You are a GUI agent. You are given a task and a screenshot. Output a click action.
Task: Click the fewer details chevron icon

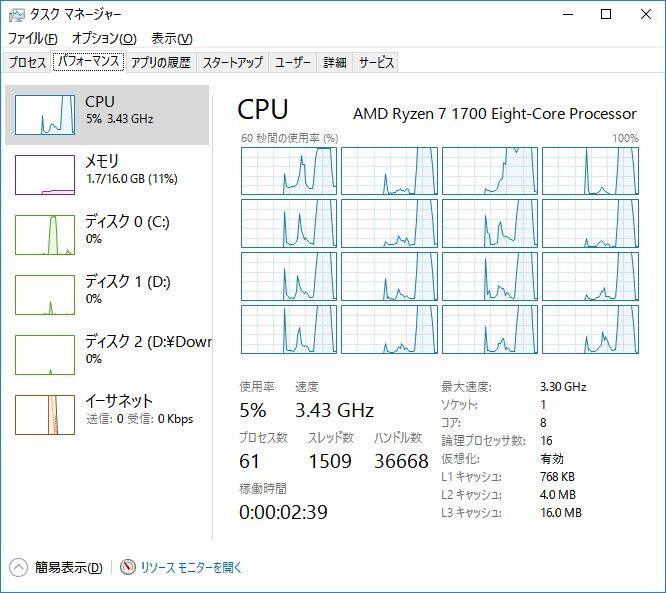coord(19,567)
